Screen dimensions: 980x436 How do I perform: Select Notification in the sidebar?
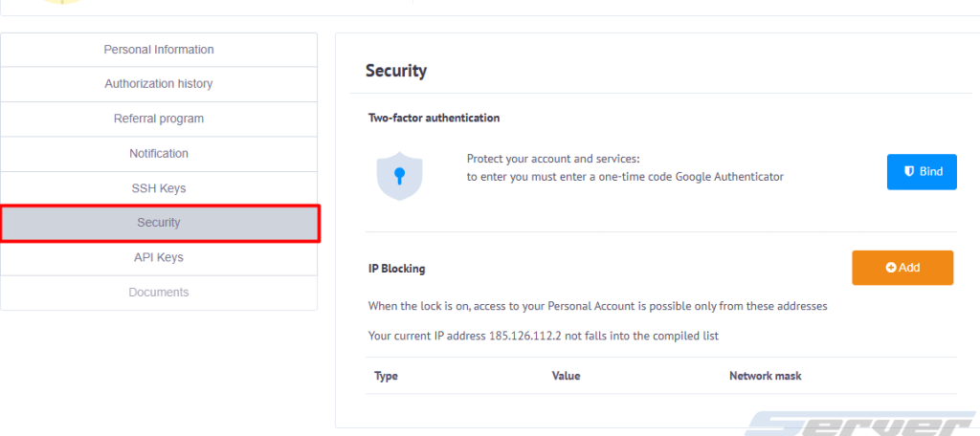159,154
